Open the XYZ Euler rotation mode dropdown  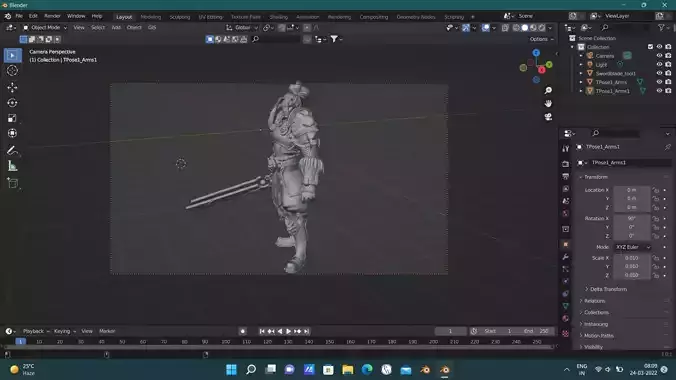coord(632,247)
